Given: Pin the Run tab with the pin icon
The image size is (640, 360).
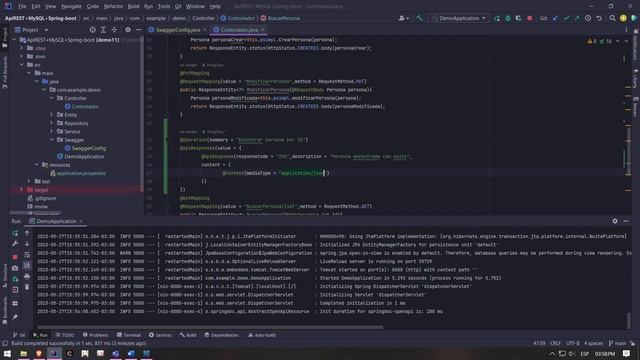Looking at the screenshot, I should [15, 317].
